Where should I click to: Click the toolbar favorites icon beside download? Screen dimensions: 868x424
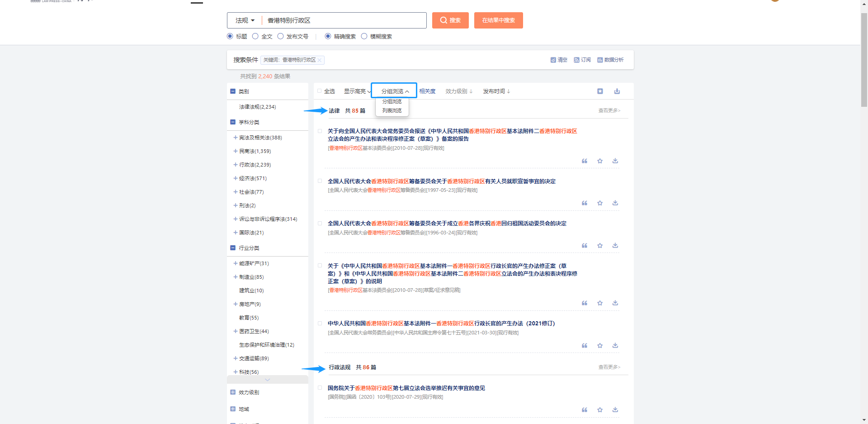tap(600, 91)
